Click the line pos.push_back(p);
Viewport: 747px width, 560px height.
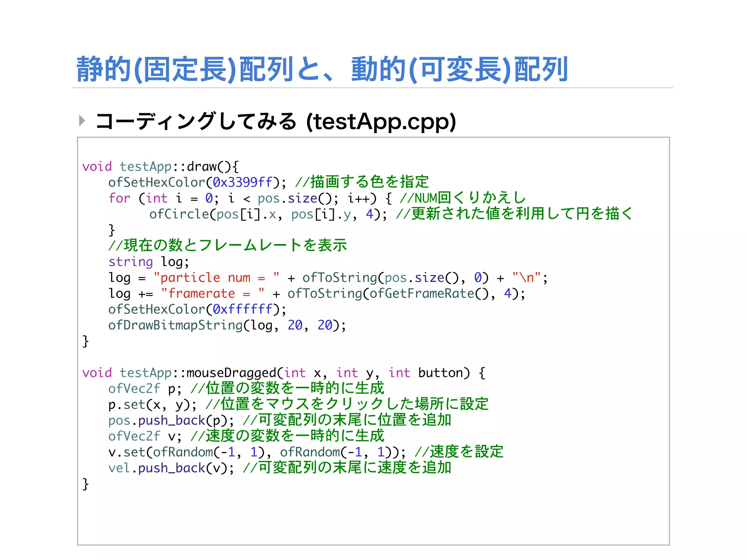(171, 421)
